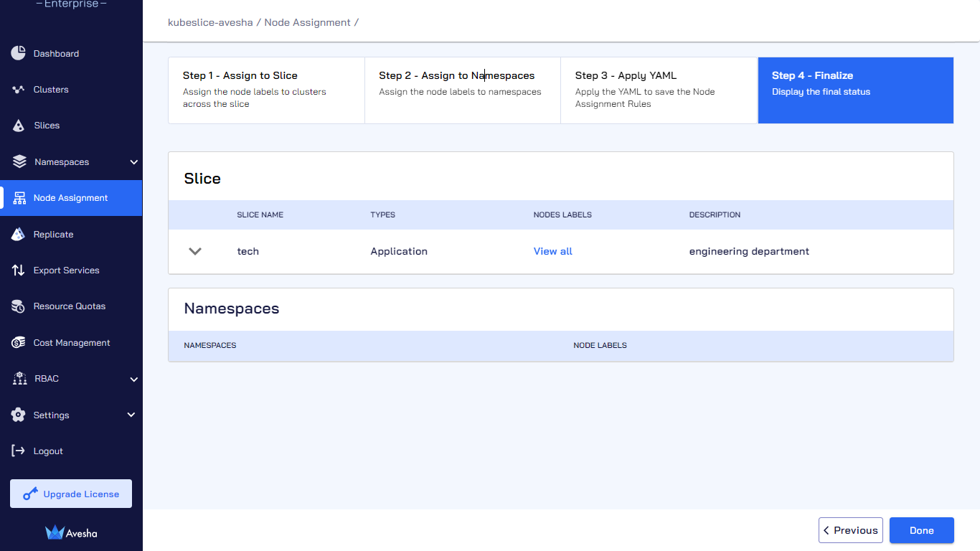
Task: Click the Application type cell
Action: point(399,251)
